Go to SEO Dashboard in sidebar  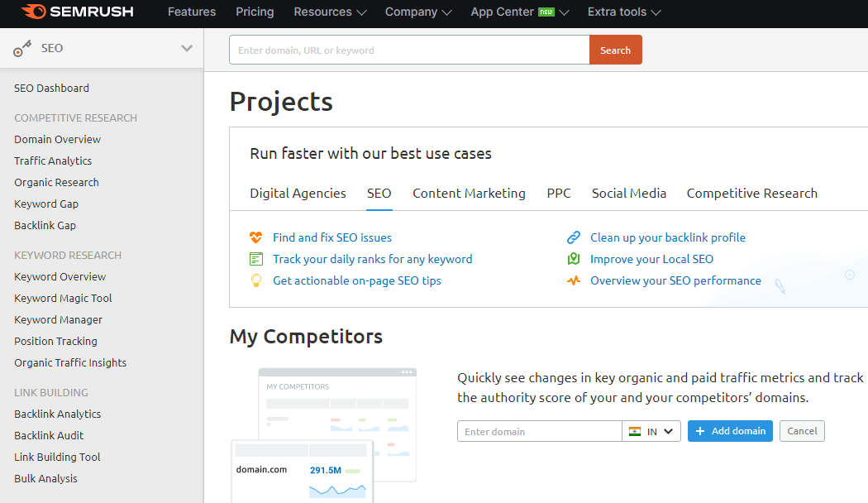[x=51, y=88]
